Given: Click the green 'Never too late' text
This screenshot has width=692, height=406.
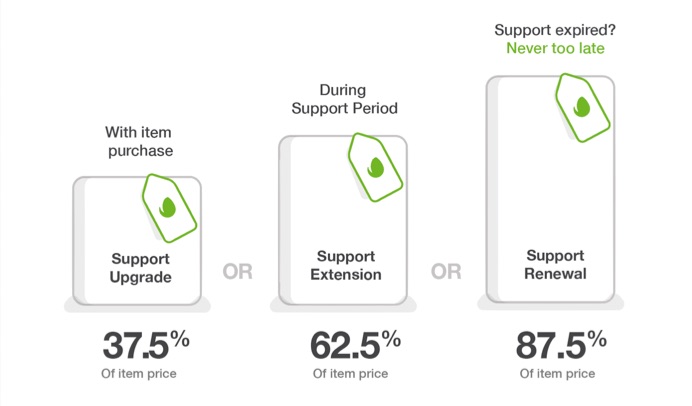Looking at the screenshot, I should tap(555, 48).
